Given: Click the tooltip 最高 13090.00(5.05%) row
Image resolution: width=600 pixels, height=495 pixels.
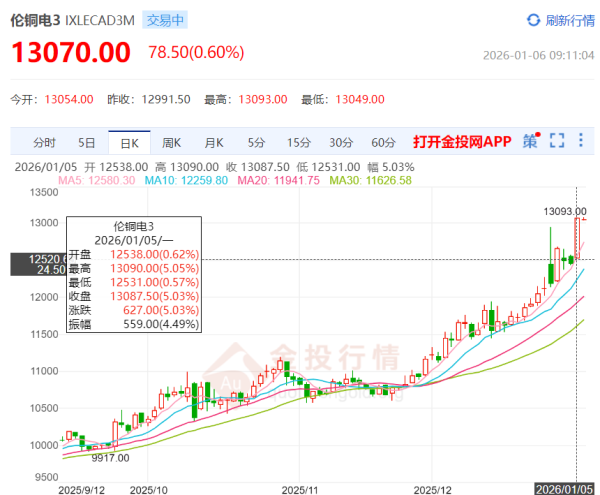Looking at the screenshot, I should pyautogui.click(x=134, y=268).
